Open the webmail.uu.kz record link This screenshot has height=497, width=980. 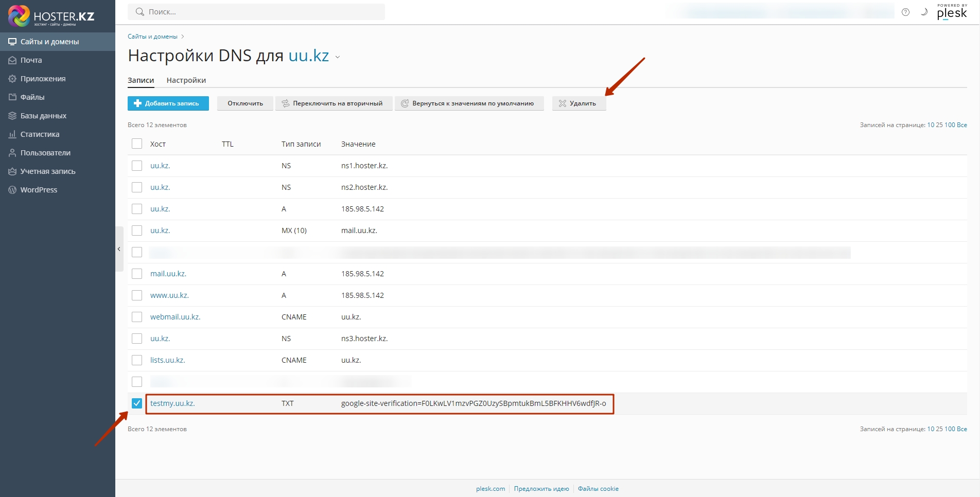[x=175, y=317]
